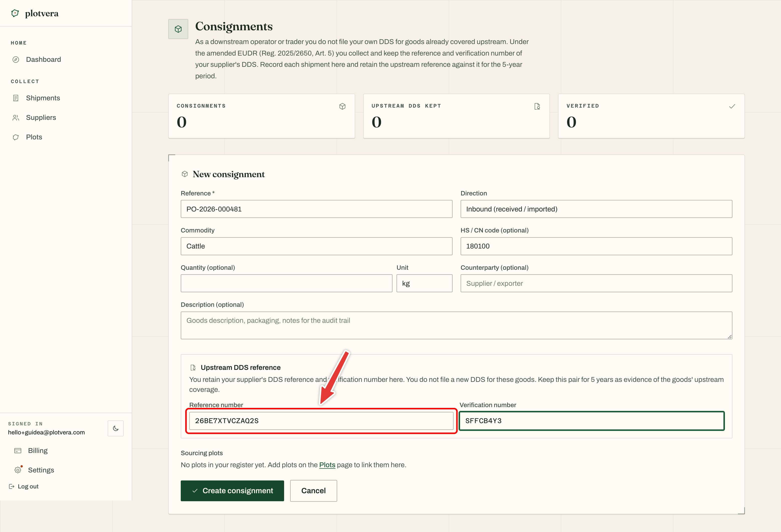
Task: Log out of the account
Action: [24, 486]
